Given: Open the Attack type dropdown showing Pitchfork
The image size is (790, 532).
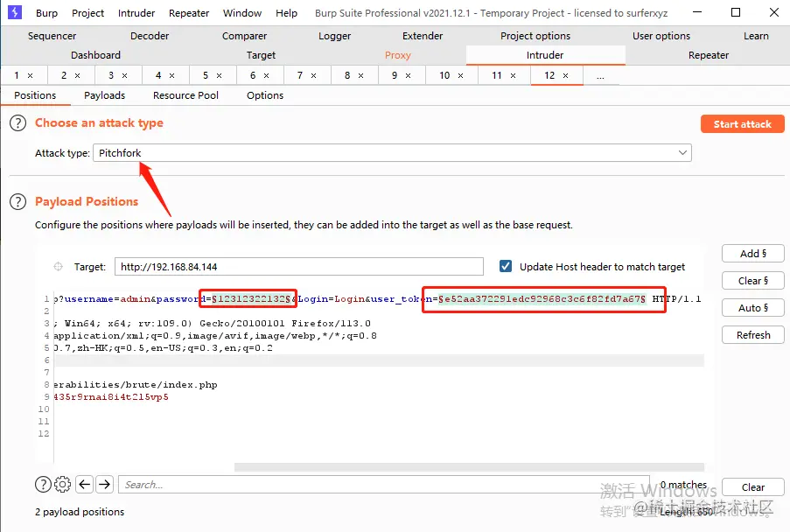Looking at the screenshot, I should [x=392, y=152].
